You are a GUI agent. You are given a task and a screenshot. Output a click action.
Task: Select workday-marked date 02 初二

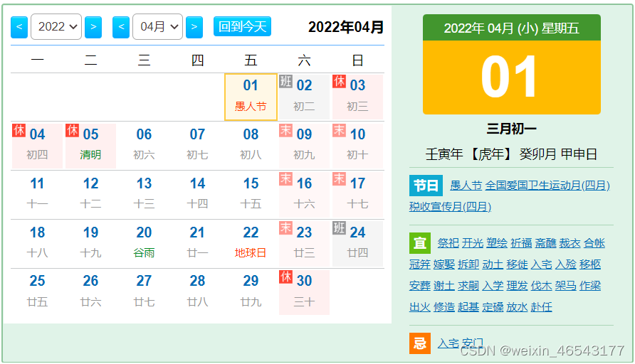click(304, 97)
